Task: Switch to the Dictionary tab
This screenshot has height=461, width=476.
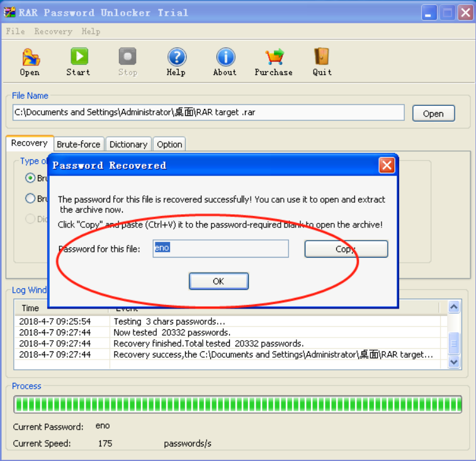Action: tap(128, 144)
